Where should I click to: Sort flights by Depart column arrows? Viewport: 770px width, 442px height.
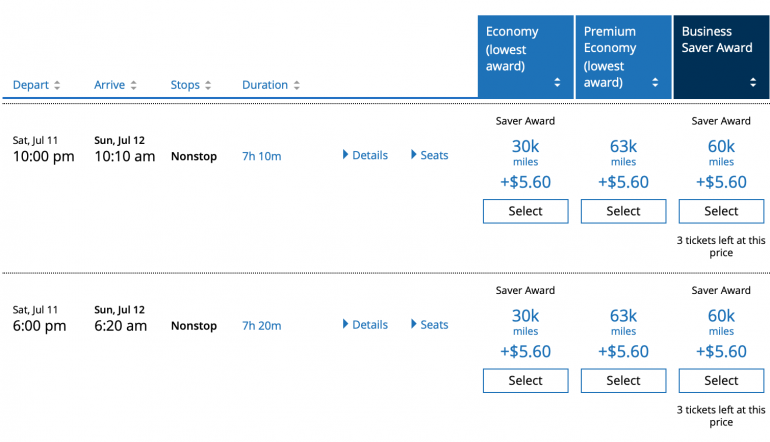(57, 86)
